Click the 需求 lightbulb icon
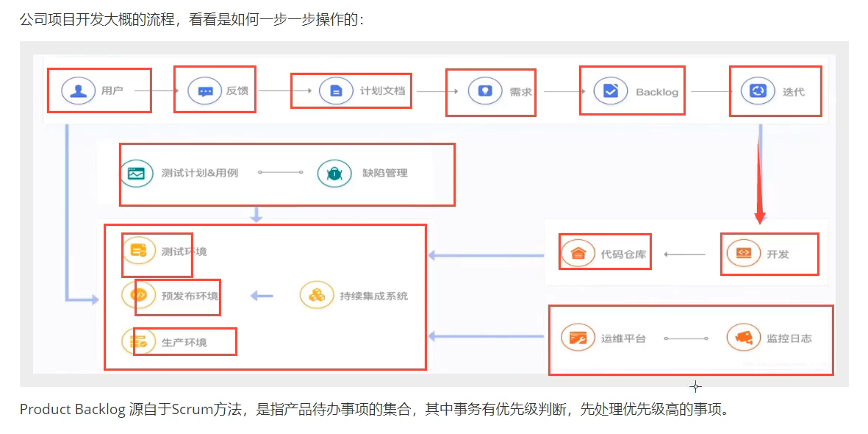 click(x=485, y=90)
